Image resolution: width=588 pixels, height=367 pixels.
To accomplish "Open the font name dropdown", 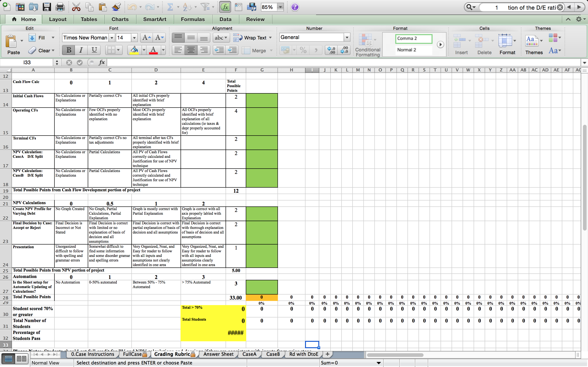I will [x=112, y=38].
